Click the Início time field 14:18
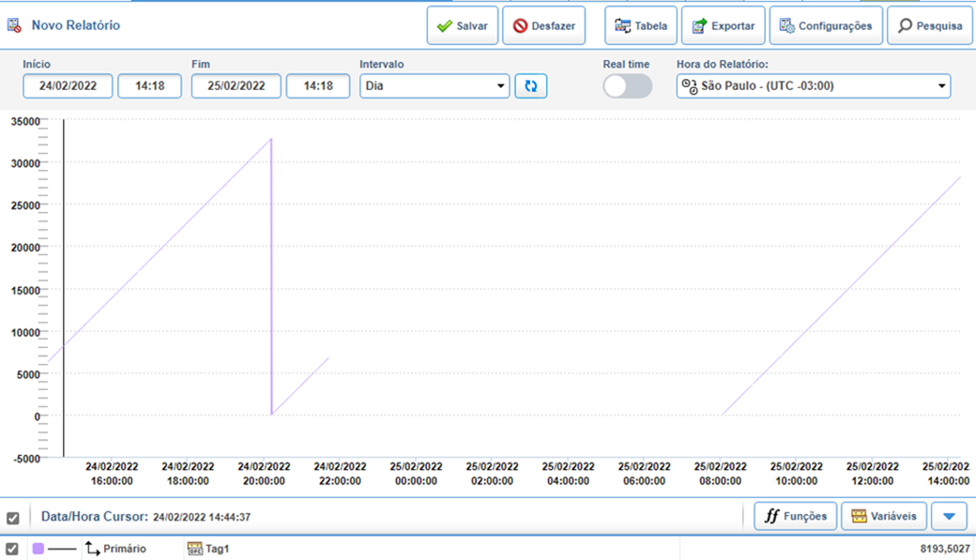 click(x=150, y=86)
